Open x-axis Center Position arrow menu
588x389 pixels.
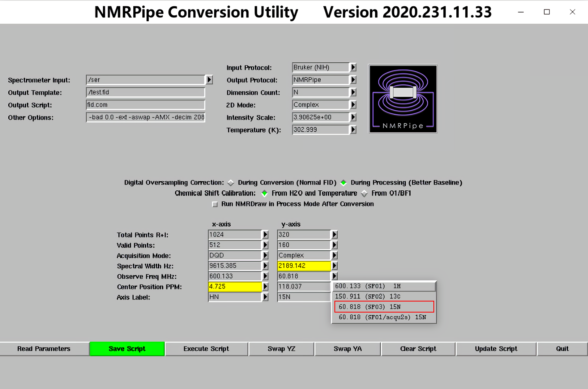click(x=265, y=287)
